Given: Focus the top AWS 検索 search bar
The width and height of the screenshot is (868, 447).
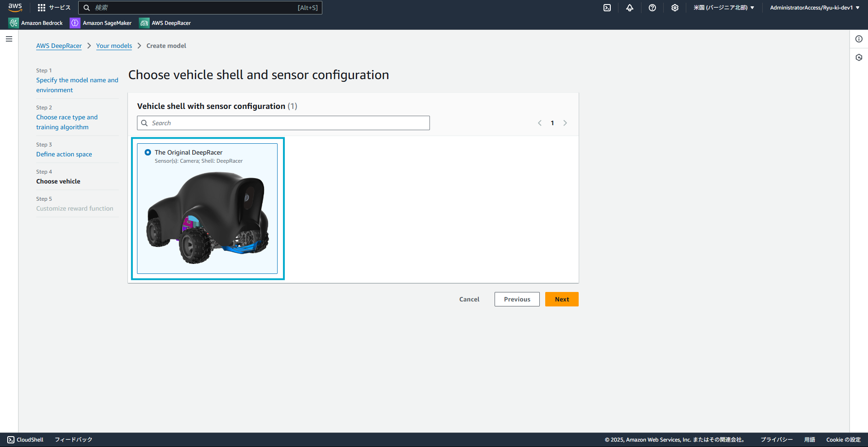Looking at the screenshot, I should coord(200,8).
